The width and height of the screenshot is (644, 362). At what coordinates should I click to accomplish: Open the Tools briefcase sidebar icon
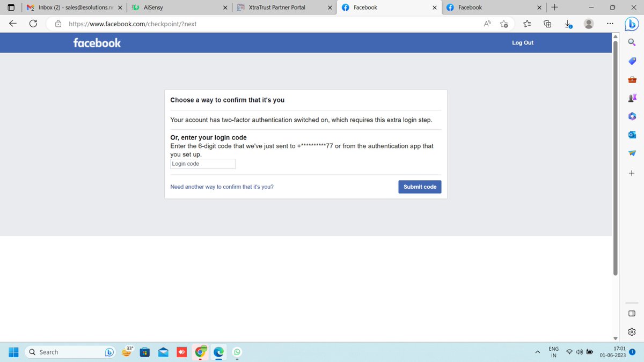(632, 80)
